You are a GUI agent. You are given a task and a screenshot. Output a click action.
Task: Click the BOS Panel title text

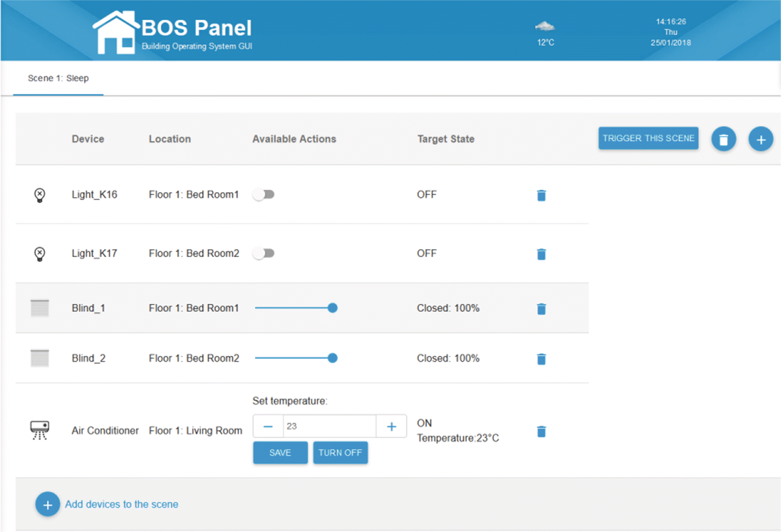click(196, 28)
